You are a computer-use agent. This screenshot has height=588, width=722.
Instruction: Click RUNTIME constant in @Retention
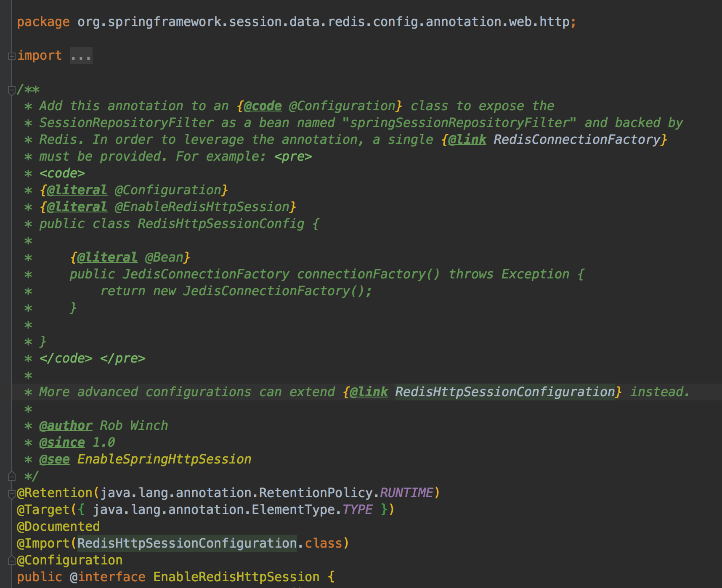pyautogui.click(x=406, y=493)
